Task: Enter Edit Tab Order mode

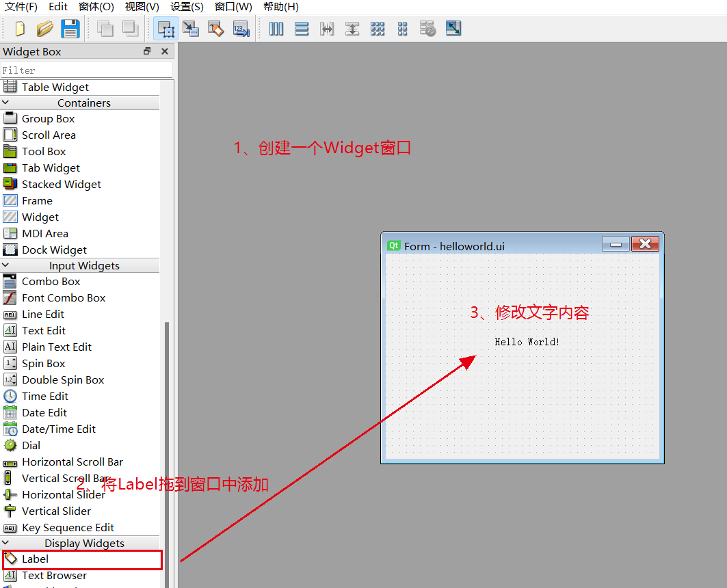Action: [241, 29]
